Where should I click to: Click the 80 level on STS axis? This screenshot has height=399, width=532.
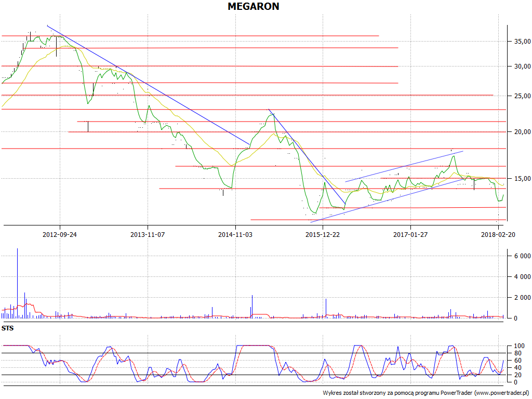pos(518,353)
